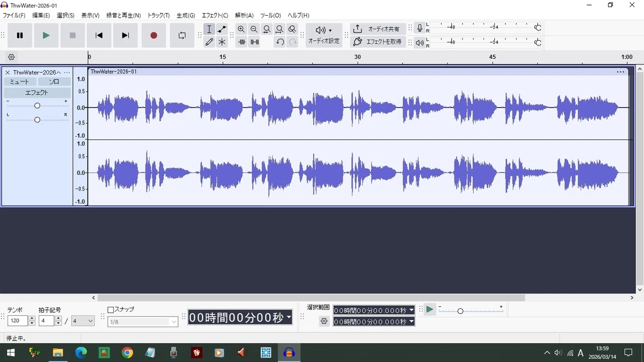This screenshot has height=362, width=644.
Task: Select the Envelope tool
Action: pos(222,29)
